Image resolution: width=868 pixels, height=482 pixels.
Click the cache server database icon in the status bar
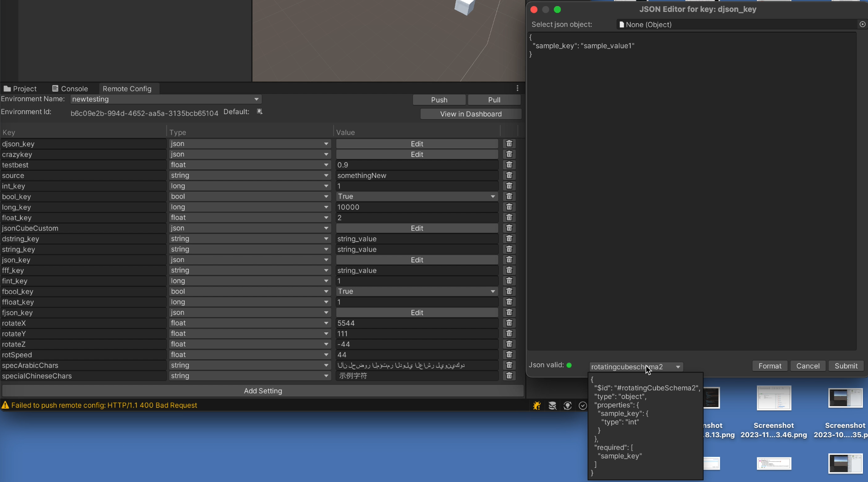pos(552,405)
